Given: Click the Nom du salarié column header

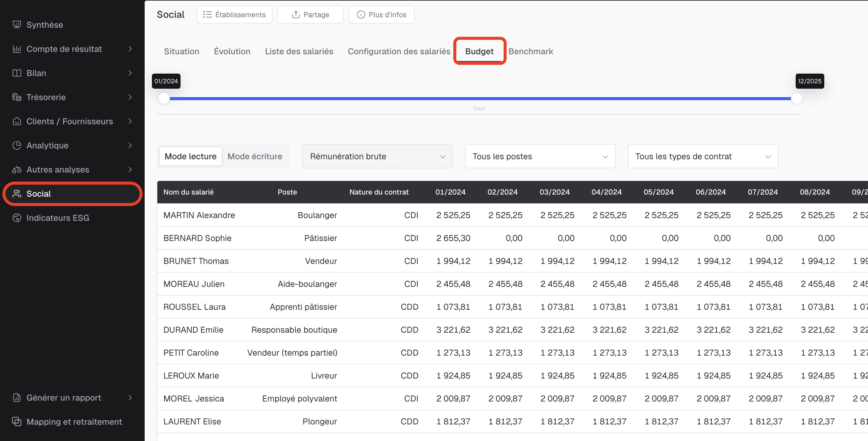Looking at the screenshot, I should (188, 192).
